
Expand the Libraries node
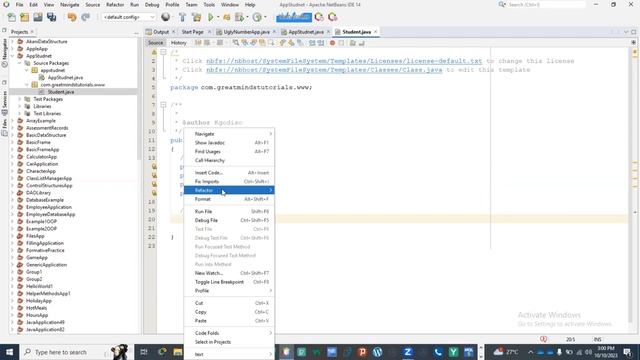click(x=20, y=107)
